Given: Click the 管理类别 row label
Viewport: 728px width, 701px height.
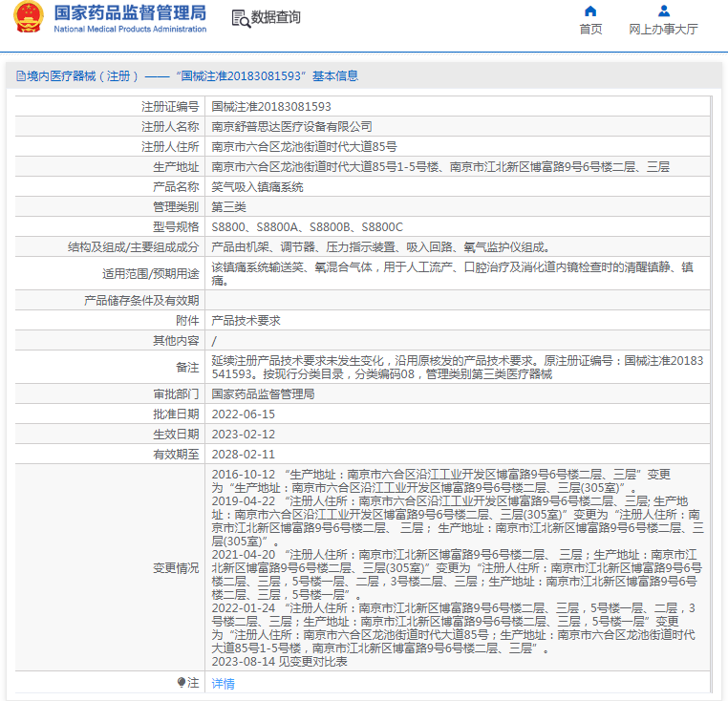Looking at the screenshot, I should click(176, 207).
